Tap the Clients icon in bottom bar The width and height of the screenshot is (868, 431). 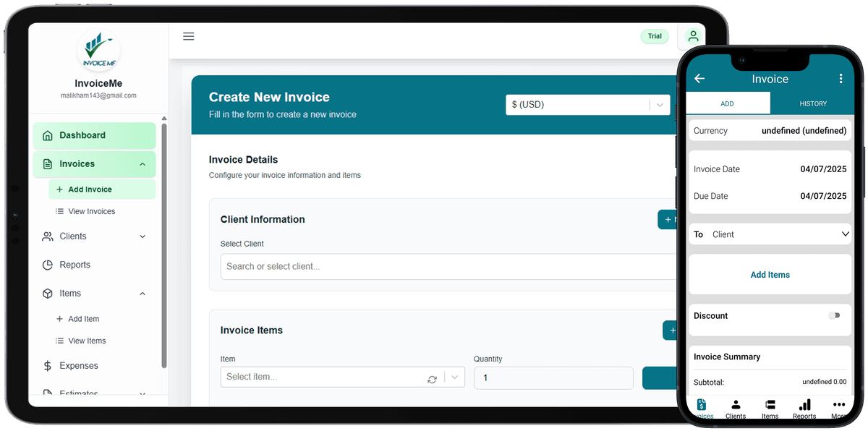coord(736,408)
